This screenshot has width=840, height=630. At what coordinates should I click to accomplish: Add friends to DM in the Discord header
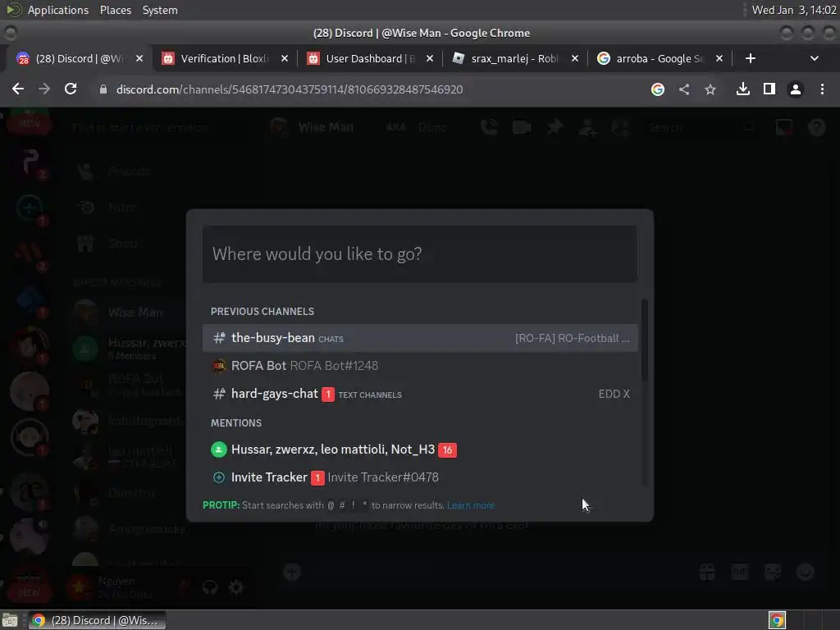[x=587, y=127]
